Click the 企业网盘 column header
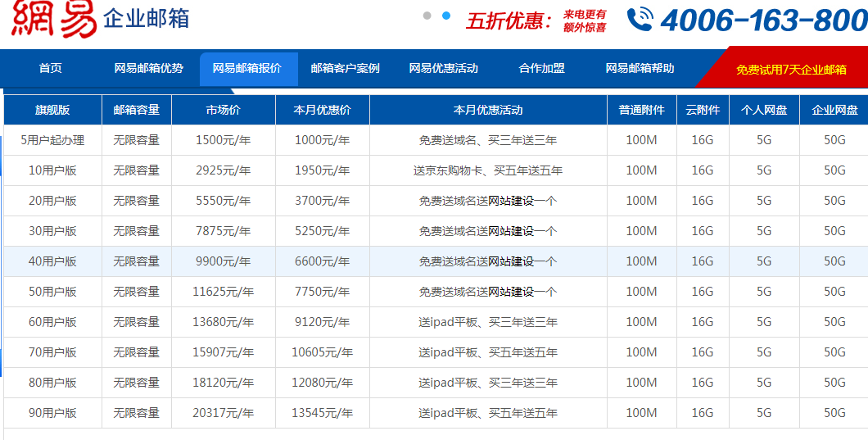Image resolution: width=868 pixels, height=440 pixels. (x=834, y=110)
